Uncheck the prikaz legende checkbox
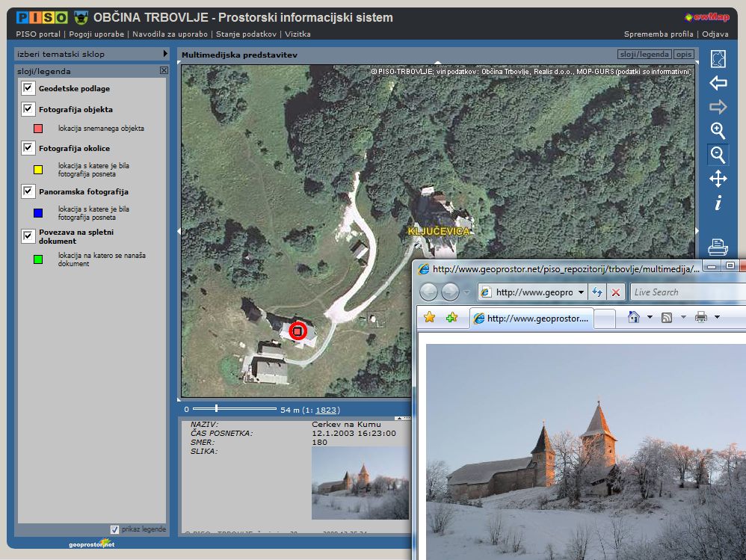 (114, 529)
